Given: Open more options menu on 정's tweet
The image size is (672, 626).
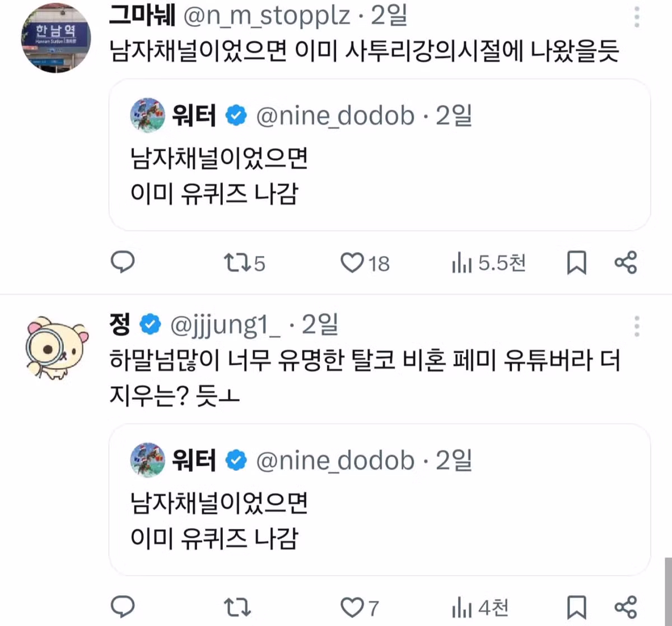Looking at the screenshot, I should pos(637,326).
